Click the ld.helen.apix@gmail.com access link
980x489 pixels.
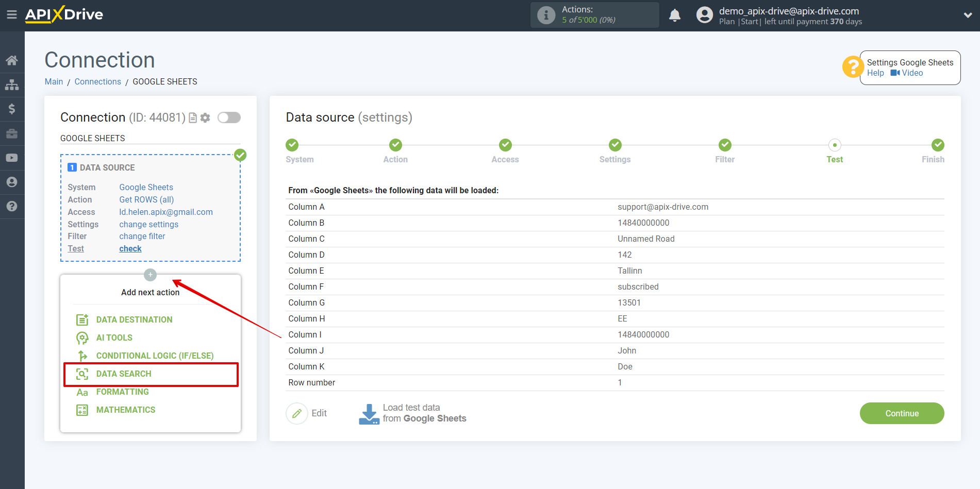(166, 212)
